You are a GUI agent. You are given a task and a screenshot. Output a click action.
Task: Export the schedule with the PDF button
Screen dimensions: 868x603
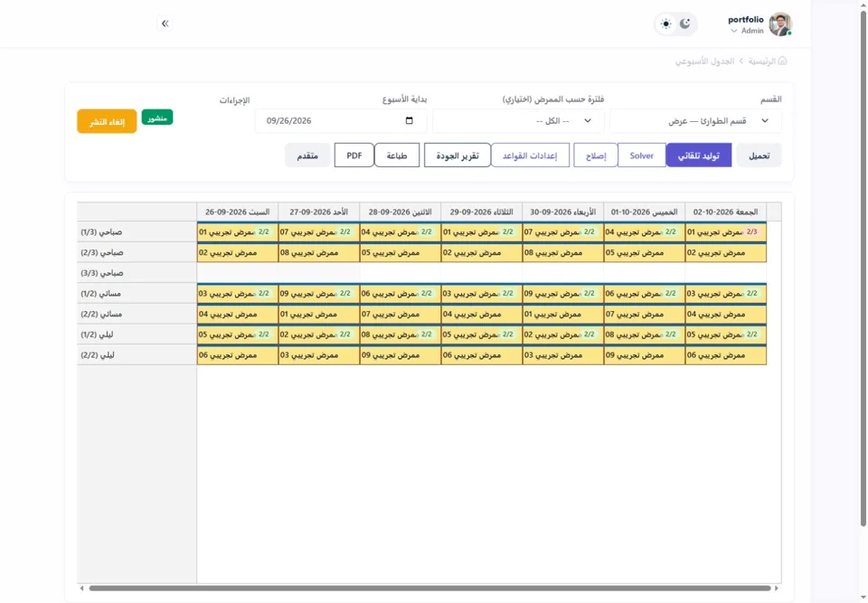pos(354,155)
